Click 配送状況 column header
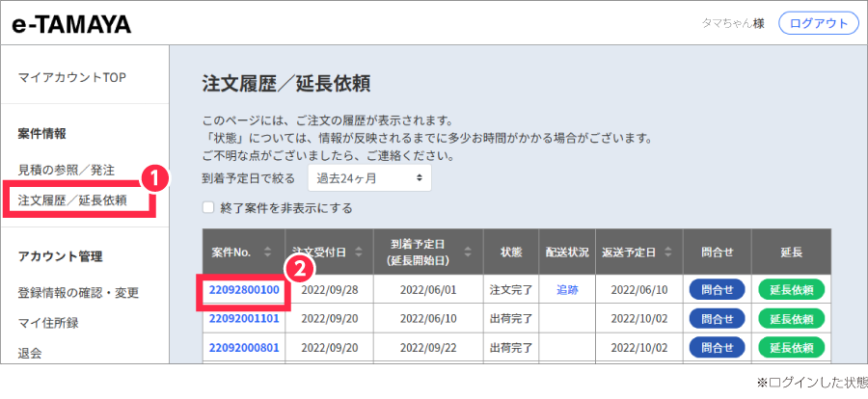The height and width of the screenshot is (399, 868). [x=567, y=253]
